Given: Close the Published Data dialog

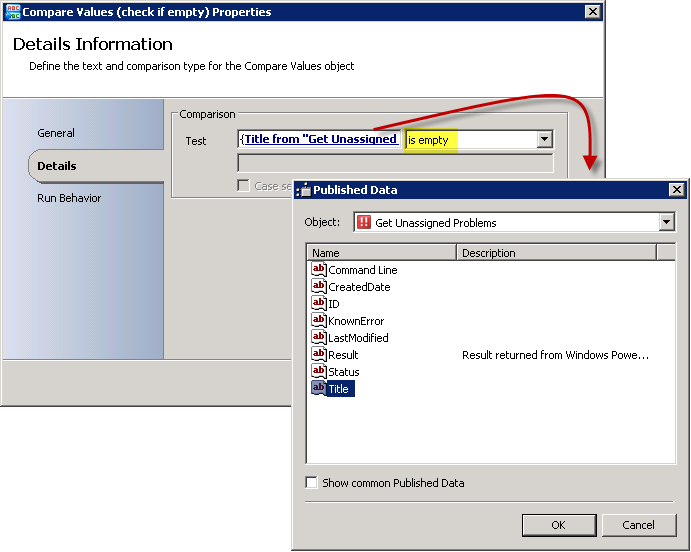Looking at the screenshot, I should [677, 190].
